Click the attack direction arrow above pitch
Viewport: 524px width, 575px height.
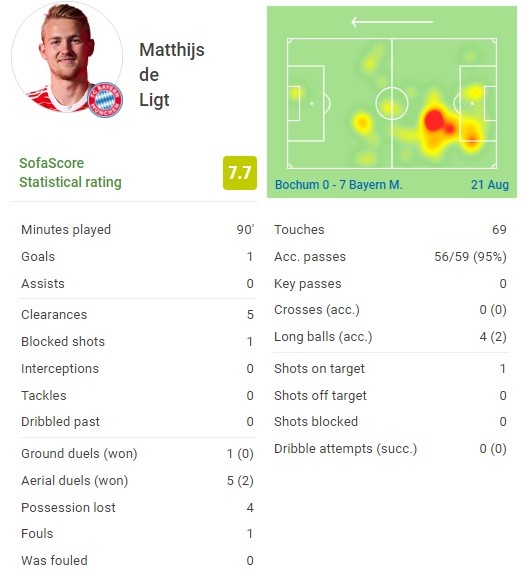(392, 22)
